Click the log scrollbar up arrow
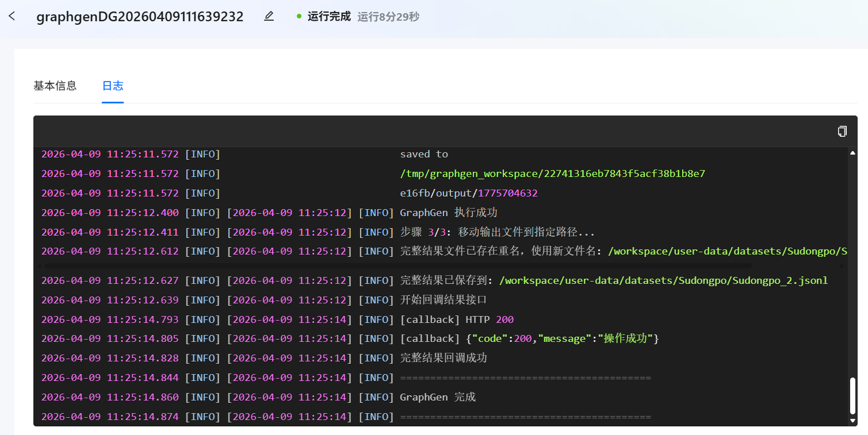 pyautogui.click(x=852, y=153)
